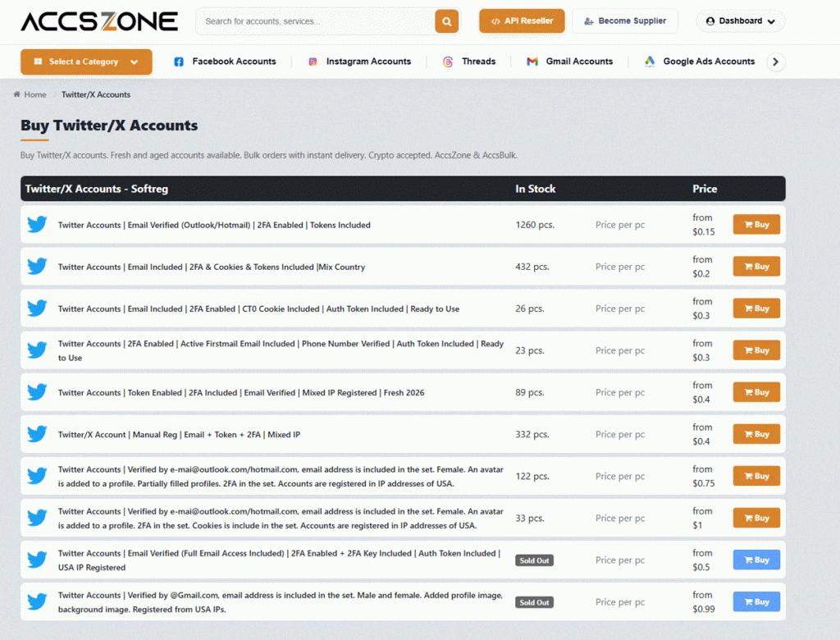Open the Dashboard dropdown menu
This screenshot has height=640, width=840.
[x=741, y=21]
